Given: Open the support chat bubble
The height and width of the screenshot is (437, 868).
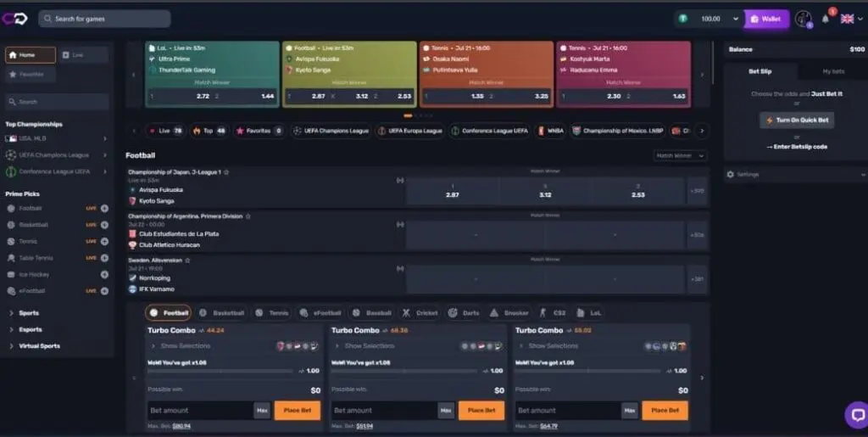Looking at the screenshot, I should pyautogui.click(x=855, y=414).
